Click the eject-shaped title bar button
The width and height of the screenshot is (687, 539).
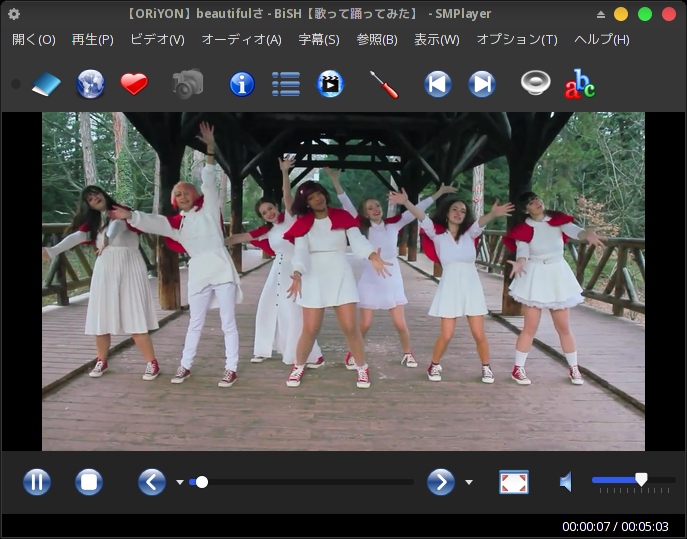(x=601, y=14)
